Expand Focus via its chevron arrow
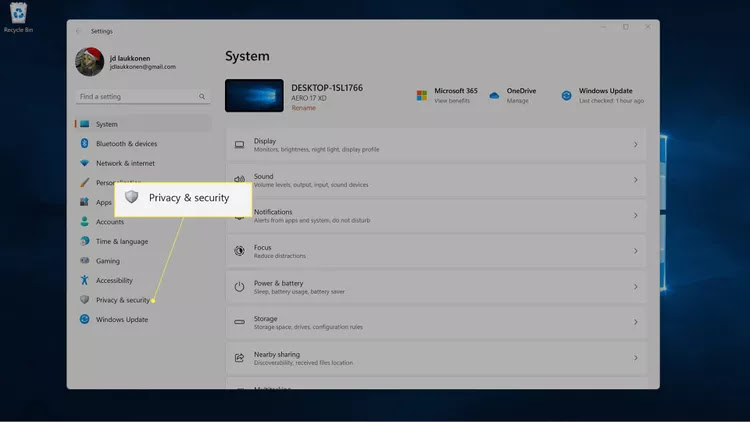750x422 pixels. tap(635, 251)
